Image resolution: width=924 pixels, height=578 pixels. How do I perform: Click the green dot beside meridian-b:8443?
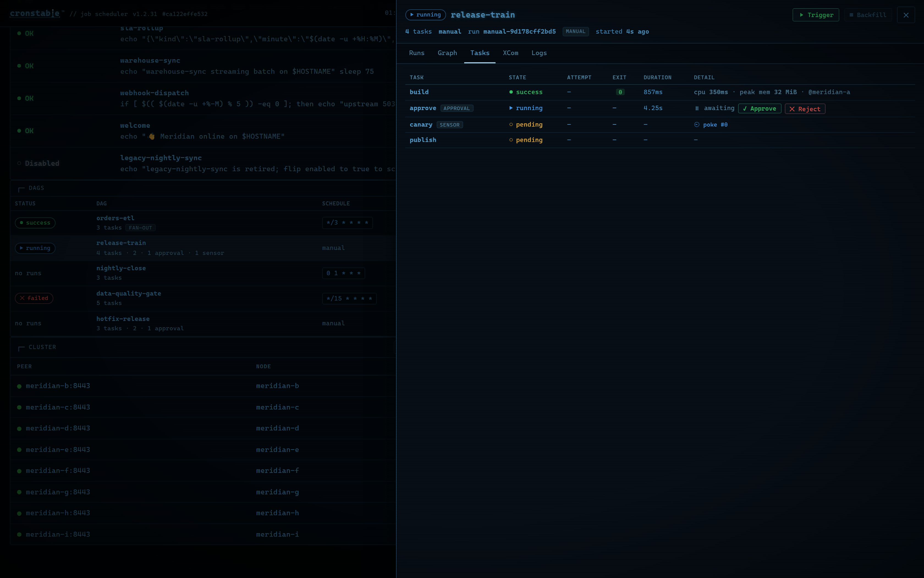19,386
